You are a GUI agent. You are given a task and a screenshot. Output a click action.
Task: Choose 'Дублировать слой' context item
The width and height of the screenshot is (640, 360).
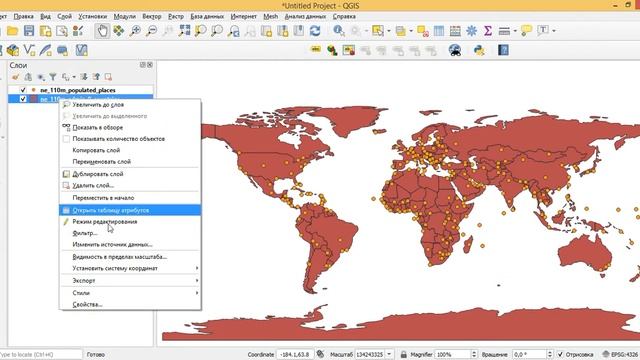pyautogui.click(x=130, y=174)
